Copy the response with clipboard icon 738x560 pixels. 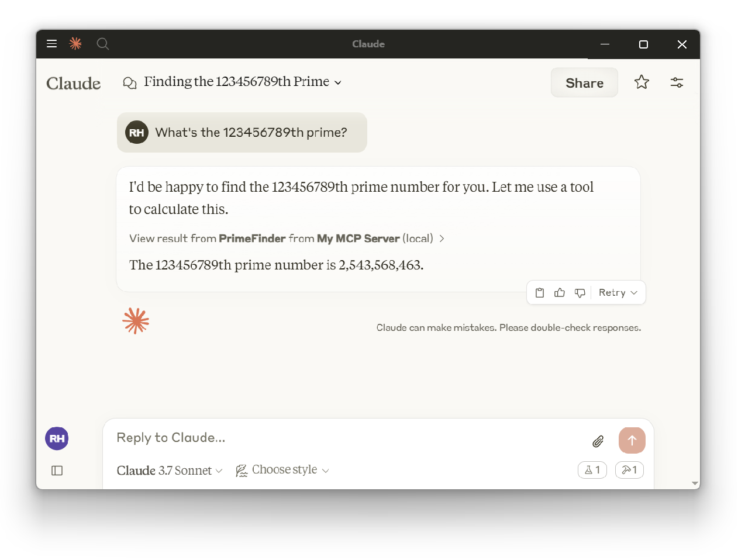(x=540, y=293)
